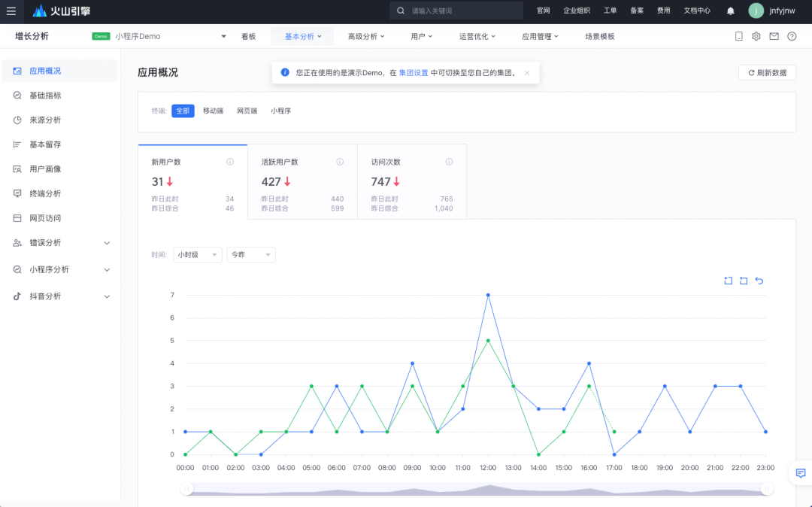Select 移动端 terminal filter
The width and height of the screenshot is (812, 507).
[213, 111]
